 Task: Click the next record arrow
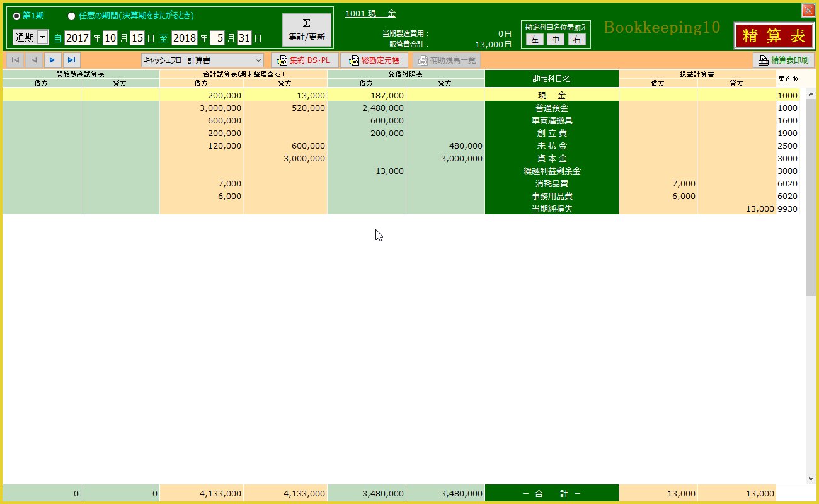tap(52, 60)
